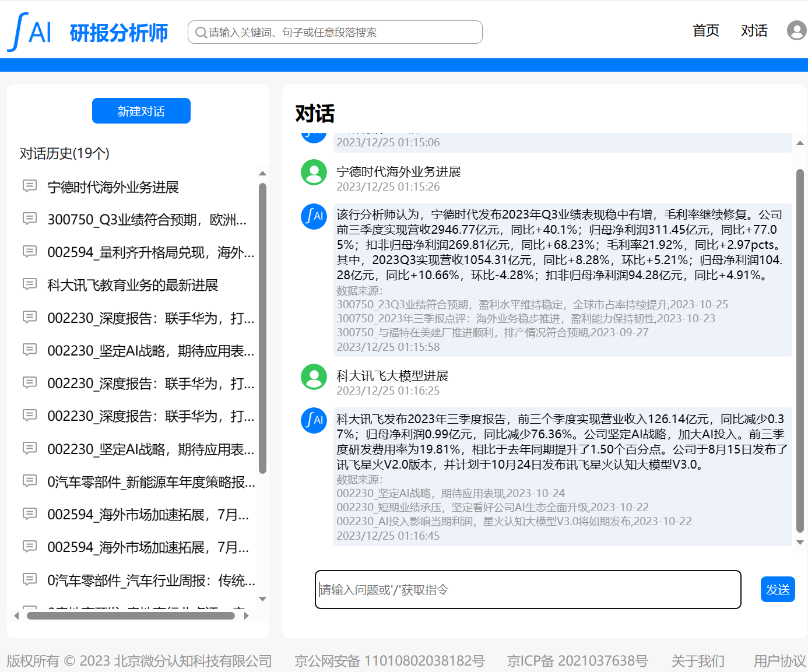The width and height of the screenshot is (808, 672).
Task: Click the 对话历史(19个) heading
Action: [65, 153]
